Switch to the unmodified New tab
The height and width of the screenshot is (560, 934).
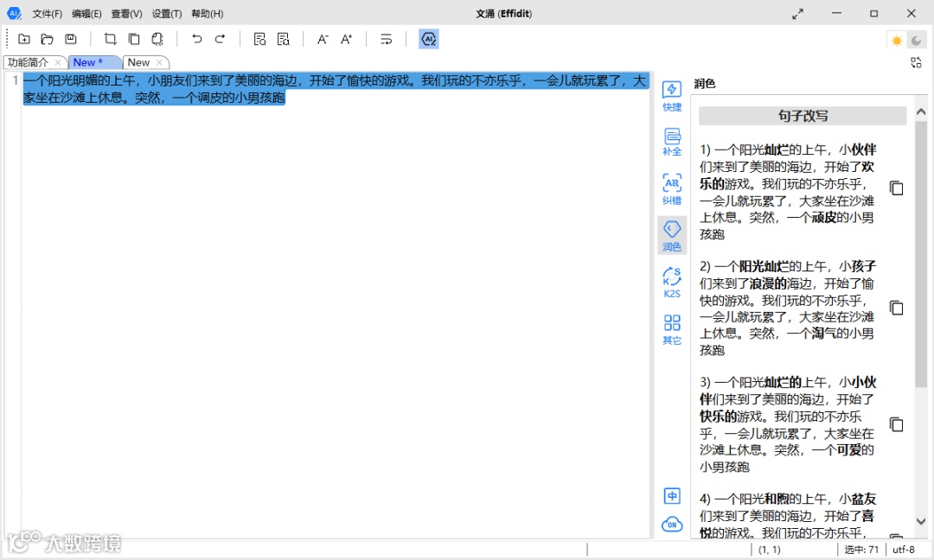138,62
